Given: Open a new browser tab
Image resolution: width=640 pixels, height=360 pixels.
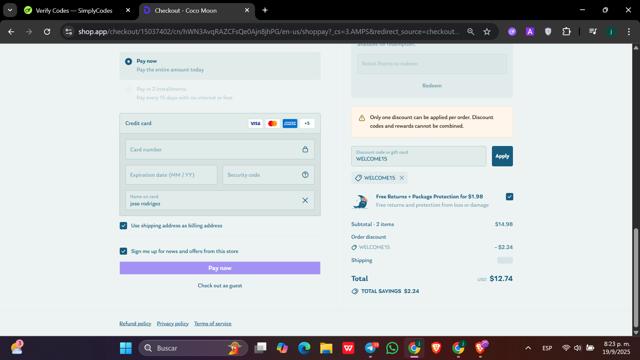Looking at the screenshot, I should pyautogui.click(x=265, y=11).
